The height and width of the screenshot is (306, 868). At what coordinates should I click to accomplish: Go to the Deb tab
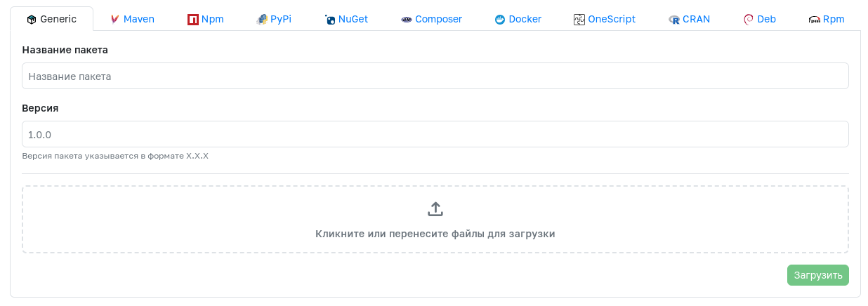760,19
